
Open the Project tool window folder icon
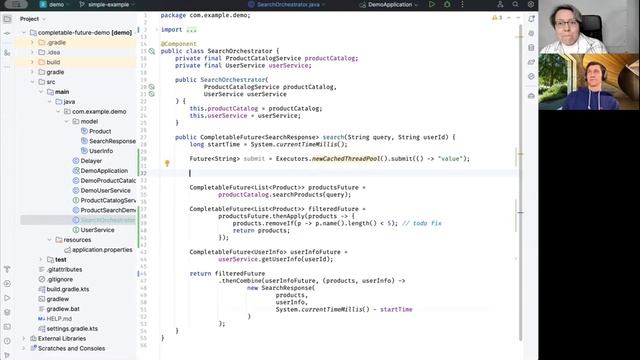click(x=7, y=19)
